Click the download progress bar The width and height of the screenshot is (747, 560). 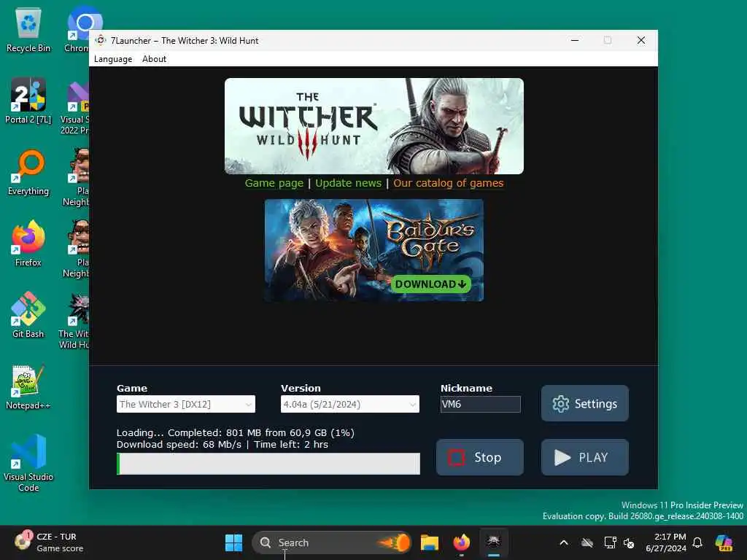click(x=268, y=464)
